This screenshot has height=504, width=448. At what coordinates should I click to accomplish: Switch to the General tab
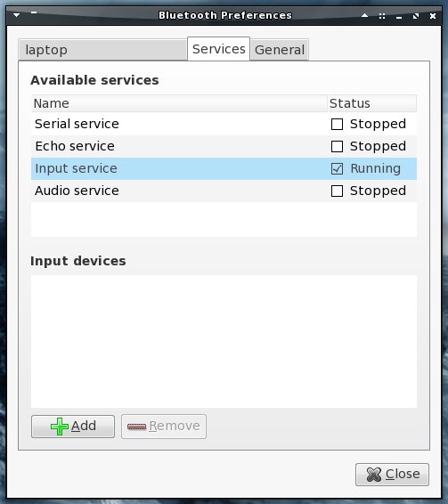pyautogui.click(x=280, y=50)
